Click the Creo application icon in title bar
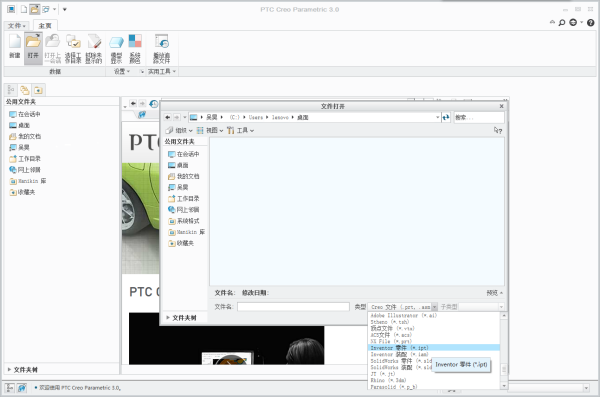 pos(11,9)
